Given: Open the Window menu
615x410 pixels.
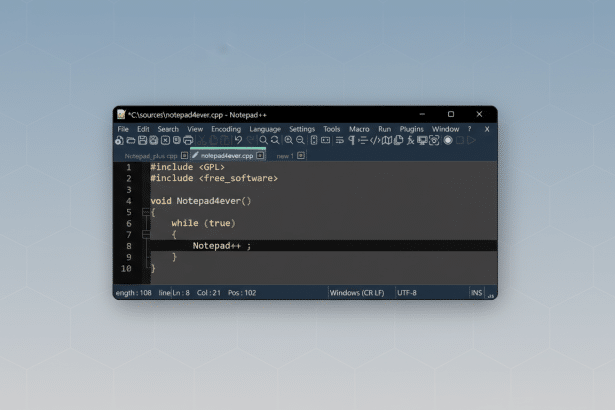Looking at the screenshot, I should 446,129.
